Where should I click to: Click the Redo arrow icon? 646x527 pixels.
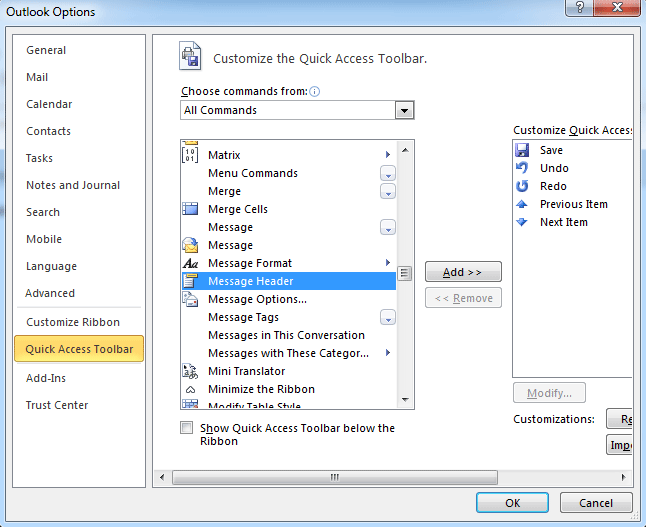(x=522, y=186)
